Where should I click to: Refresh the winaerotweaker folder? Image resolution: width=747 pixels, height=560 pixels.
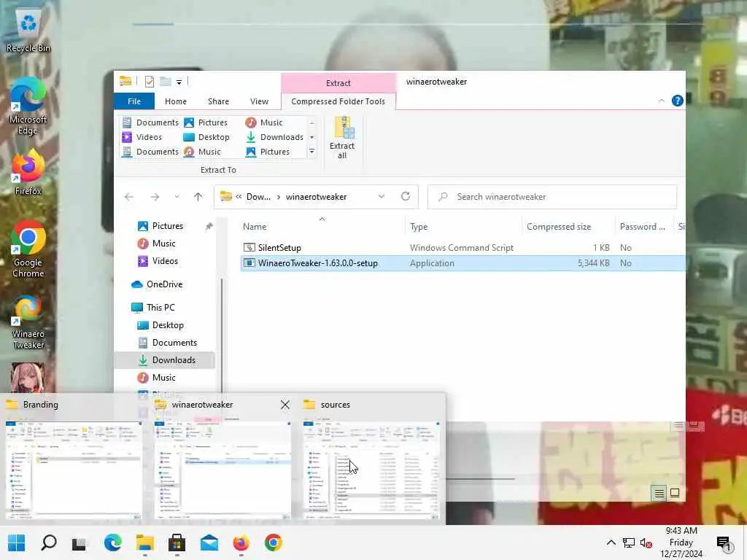pos(406,197)
